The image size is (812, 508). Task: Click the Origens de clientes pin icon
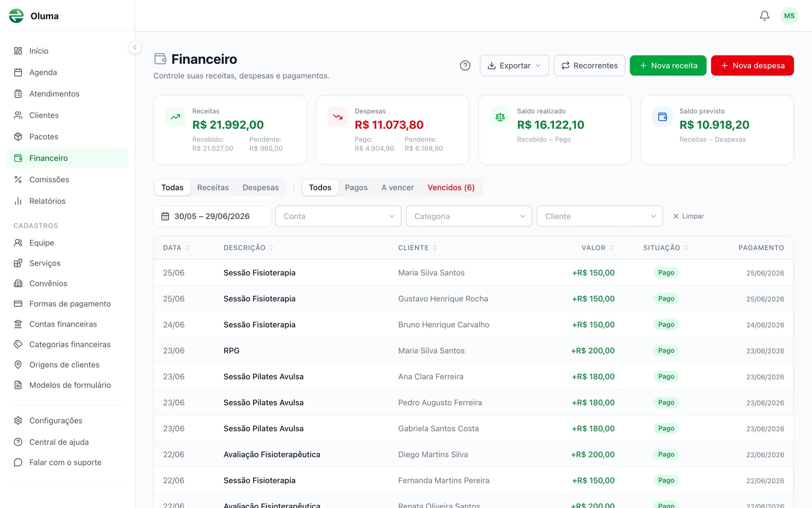18,365
